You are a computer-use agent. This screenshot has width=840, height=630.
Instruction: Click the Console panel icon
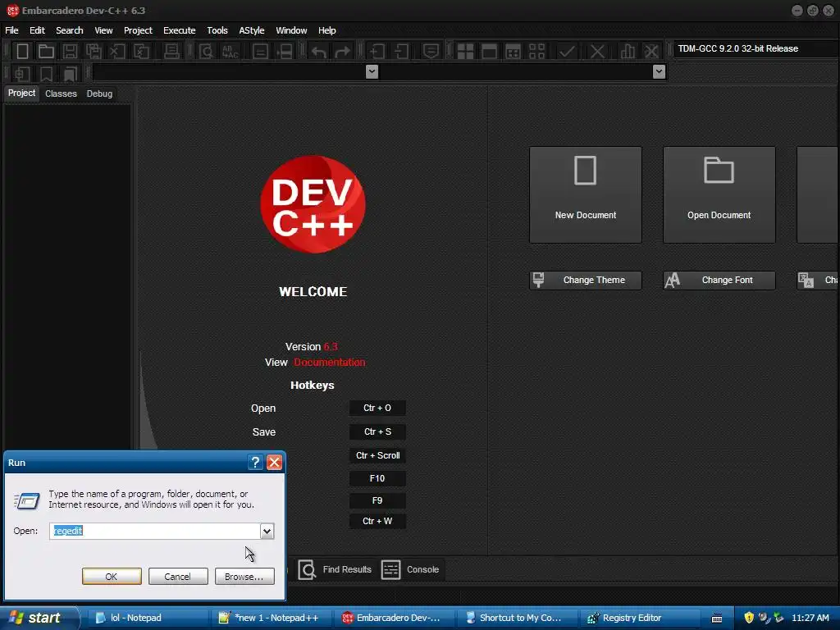390,569
